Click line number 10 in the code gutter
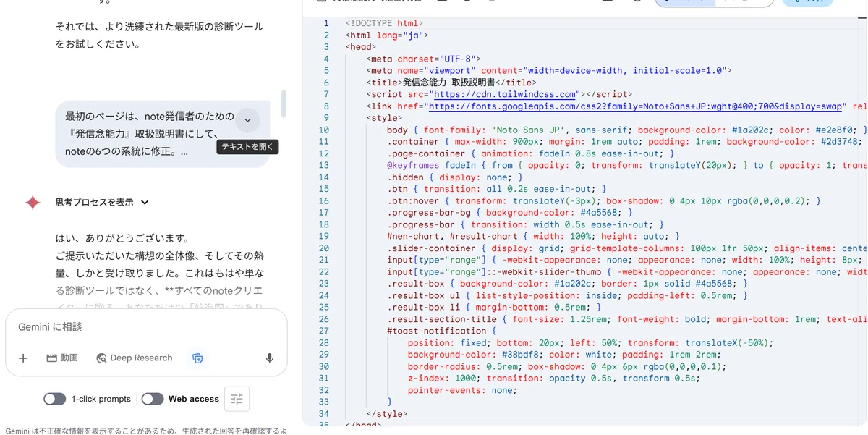Image resolution: width=868 pixels, height=435 pixels. [323, 130]
